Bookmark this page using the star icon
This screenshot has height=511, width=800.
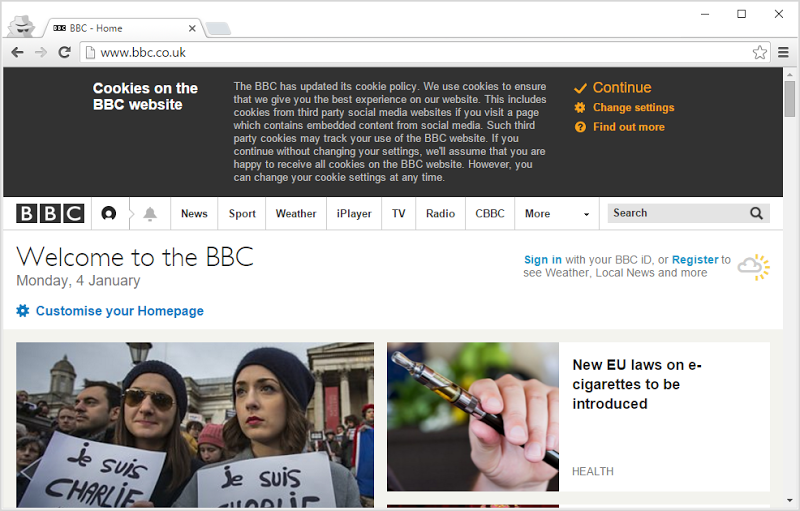(x=759, y=52)
